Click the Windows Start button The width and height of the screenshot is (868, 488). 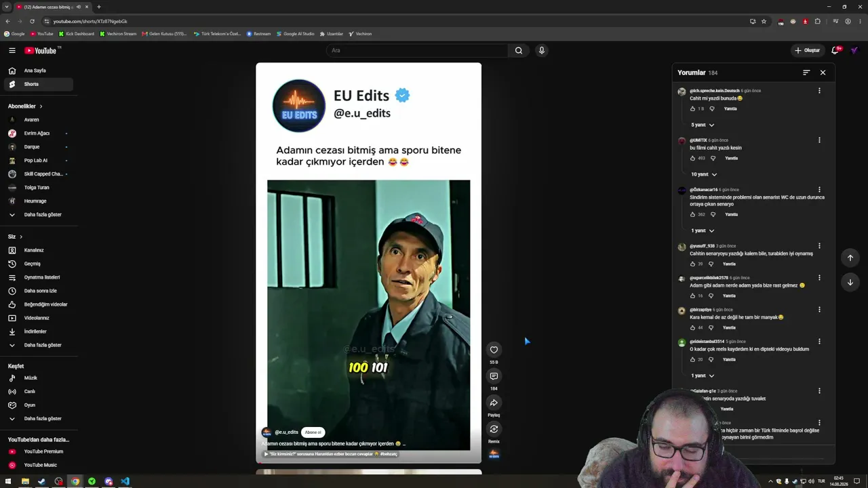point(8,481)
